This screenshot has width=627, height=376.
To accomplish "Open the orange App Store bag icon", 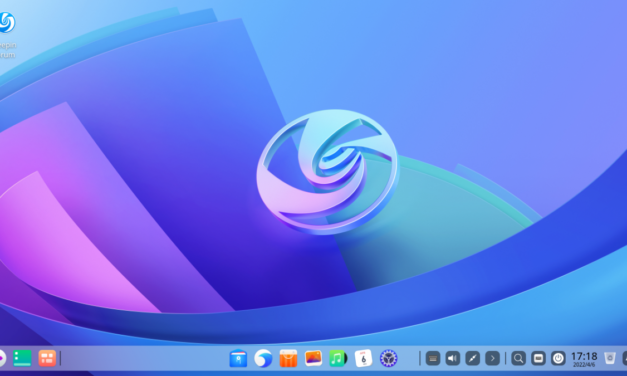I will pyautogui.click(x=288, y=358).
